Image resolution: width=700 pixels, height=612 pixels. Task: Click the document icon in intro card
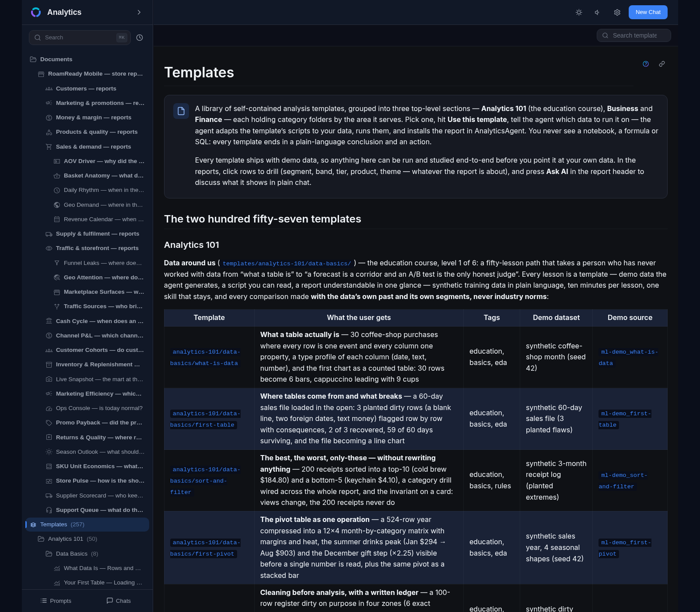(181, 111)
